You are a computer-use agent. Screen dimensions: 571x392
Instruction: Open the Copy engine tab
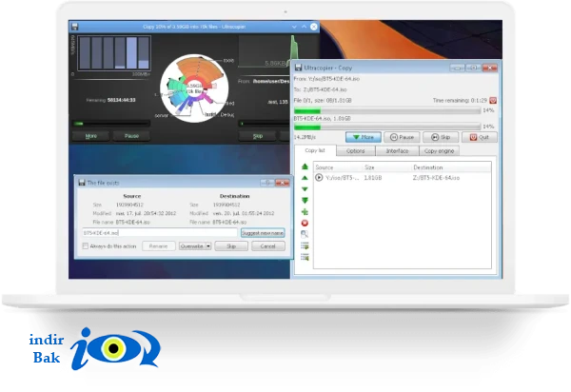click(x=439, y=150)
